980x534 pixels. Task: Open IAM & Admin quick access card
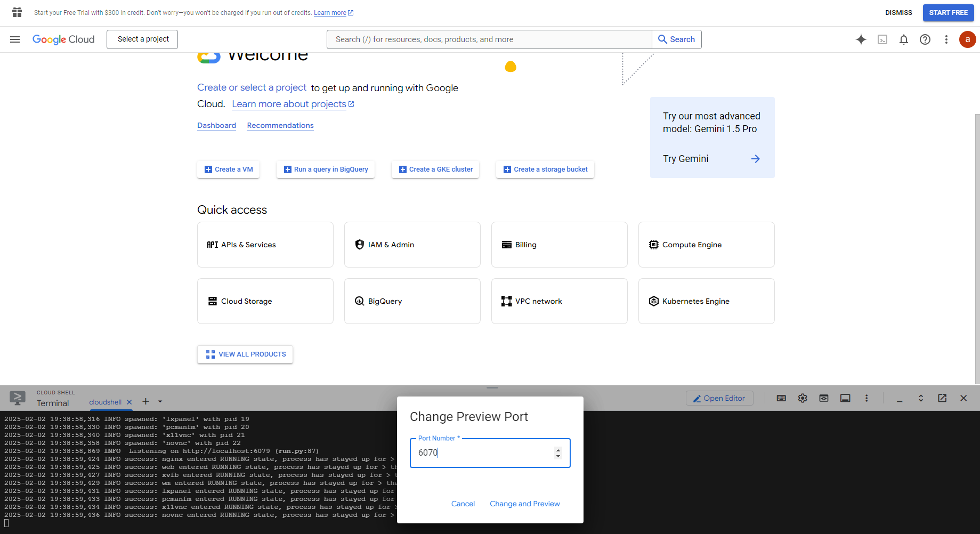[412, 245]
